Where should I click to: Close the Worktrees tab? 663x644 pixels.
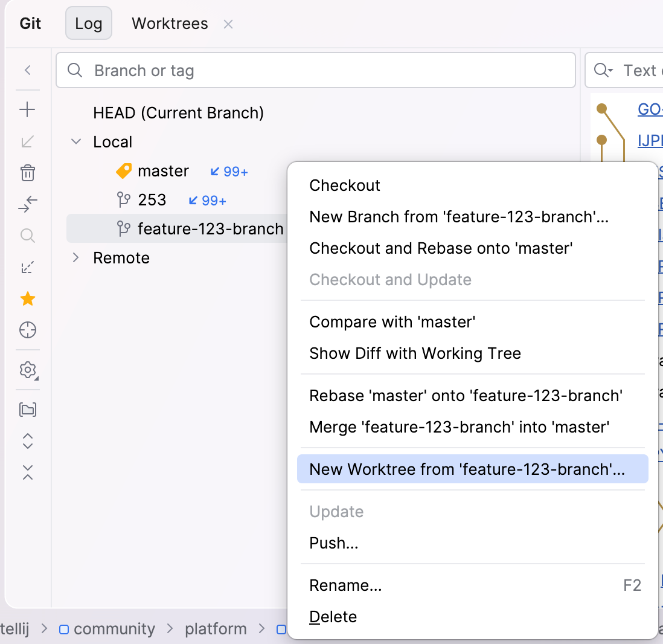pos(228,25)
